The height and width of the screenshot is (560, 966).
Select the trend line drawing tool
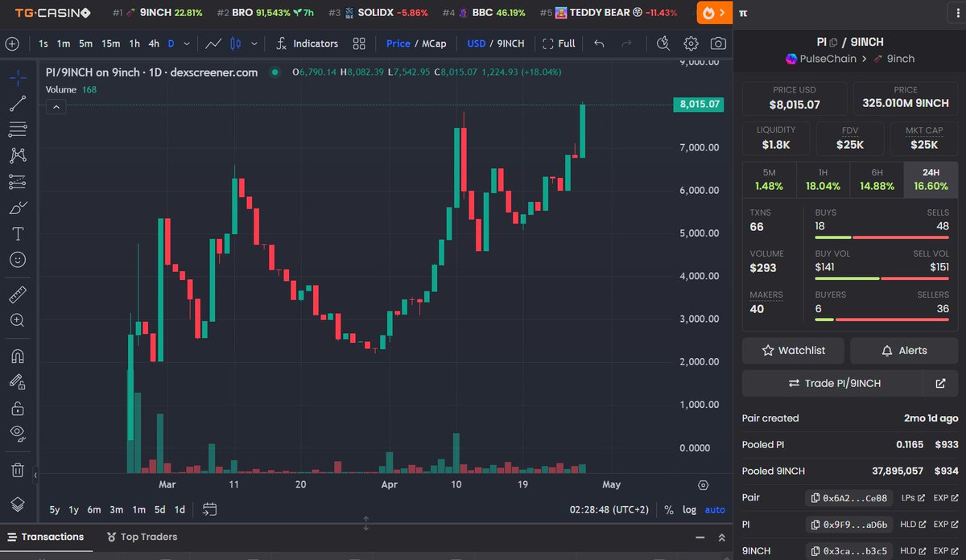tap(12, 104)
